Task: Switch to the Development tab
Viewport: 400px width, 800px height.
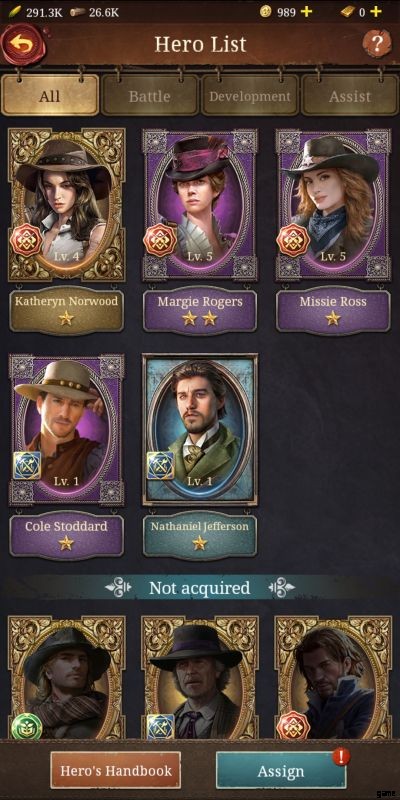Action: (x=250, y=96)
